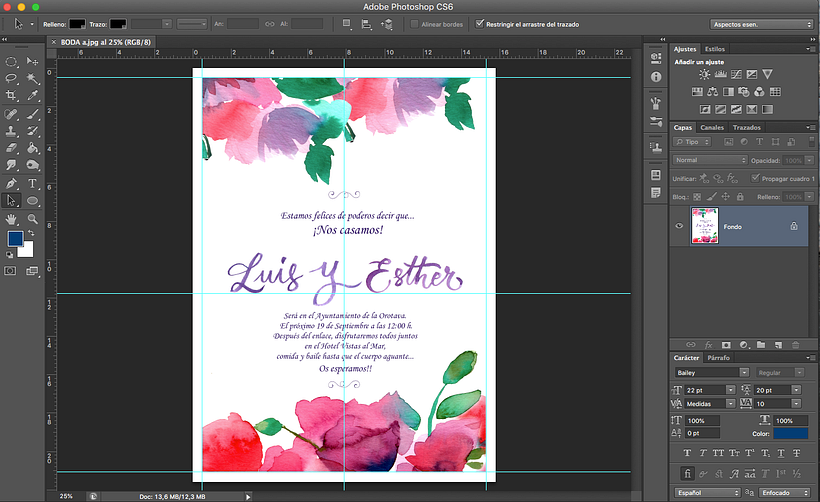Select the Lasso tool
The image size is (820, 502).
click(11, 78)
